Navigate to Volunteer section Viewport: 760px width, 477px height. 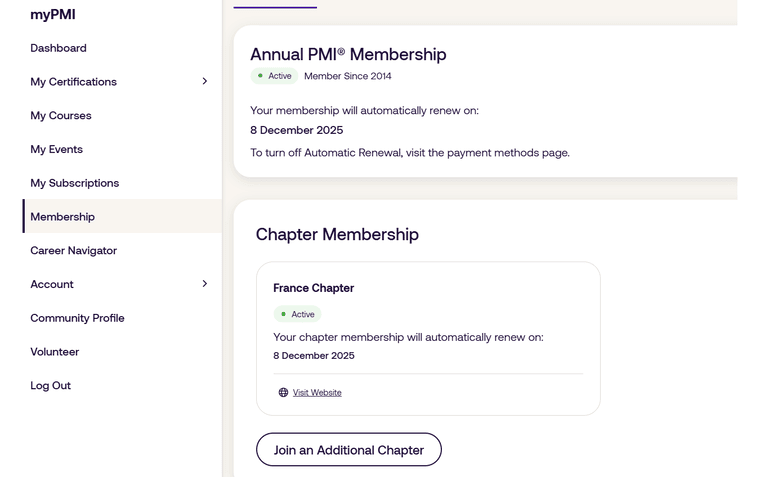click(x=55, y=352)
